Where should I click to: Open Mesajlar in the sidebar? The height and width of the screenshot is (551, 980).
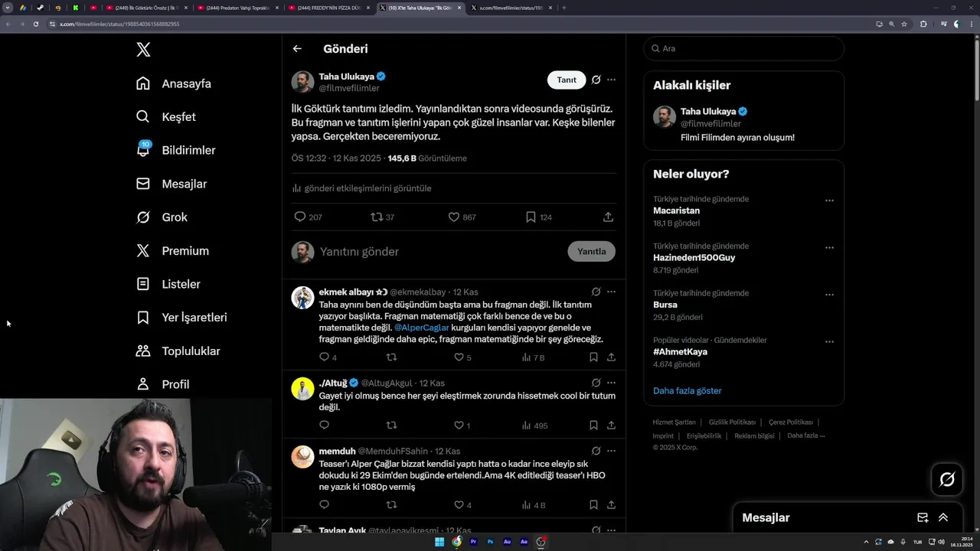click(x=171, y=184)
